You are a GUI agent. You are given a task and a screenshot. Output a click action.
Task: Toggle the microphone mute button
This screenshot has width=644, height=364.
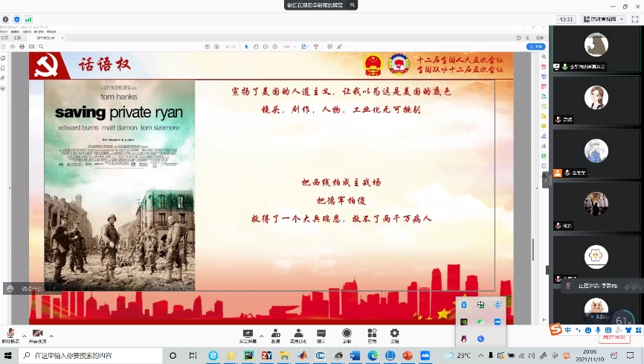point(10,333)
